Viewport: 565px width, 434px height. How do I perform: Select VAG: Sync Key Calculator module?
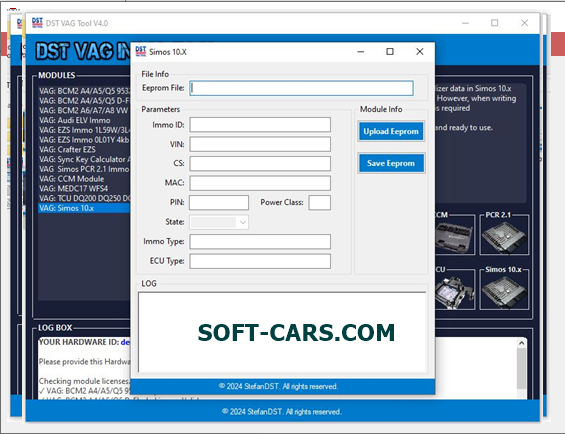(84, 159)
